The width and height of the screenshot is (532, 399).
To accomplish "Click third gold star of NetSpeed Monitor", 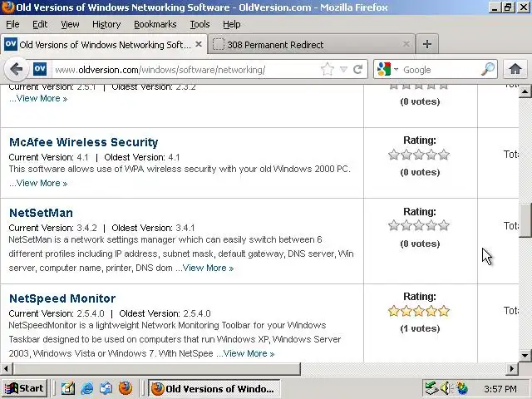I will click(419, 311).
